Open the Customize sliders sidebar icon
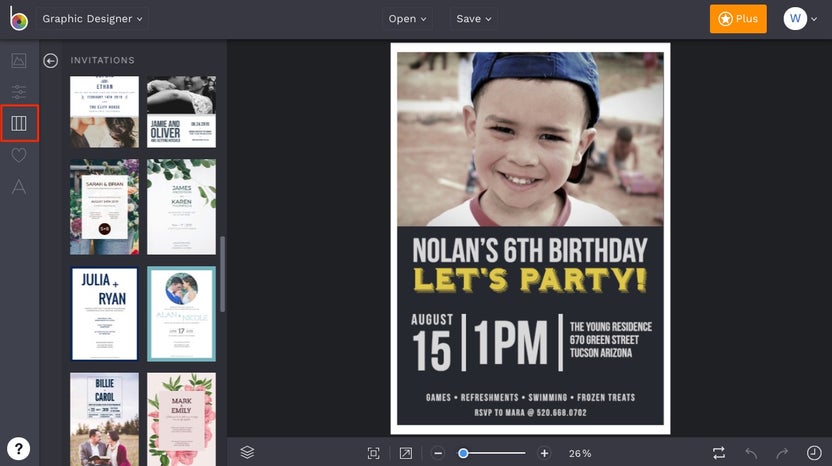 tap(19, 92)
